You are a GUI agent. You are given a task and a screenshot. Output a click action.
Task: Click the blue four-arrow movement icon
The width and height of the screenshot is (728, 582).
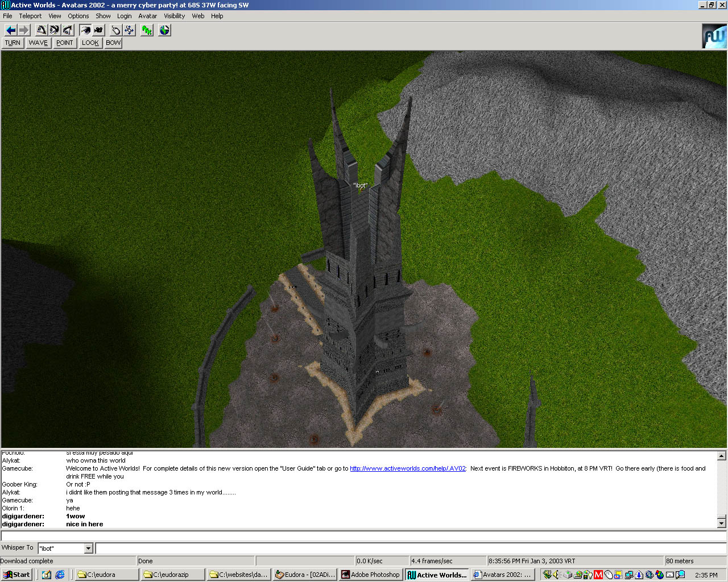click(129, 30)
